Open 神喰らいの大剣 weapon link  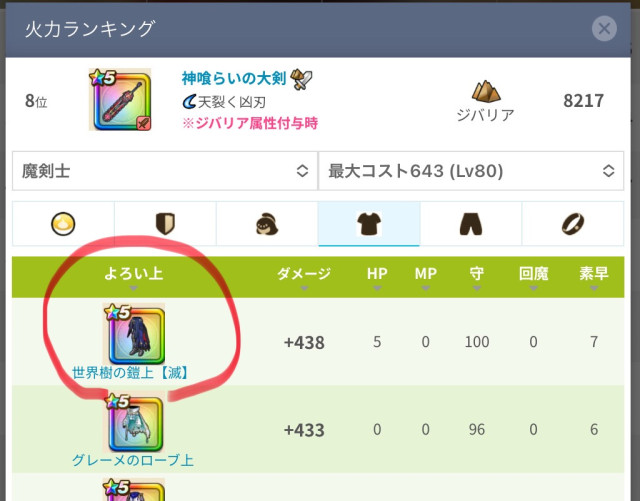pos(233,78)
